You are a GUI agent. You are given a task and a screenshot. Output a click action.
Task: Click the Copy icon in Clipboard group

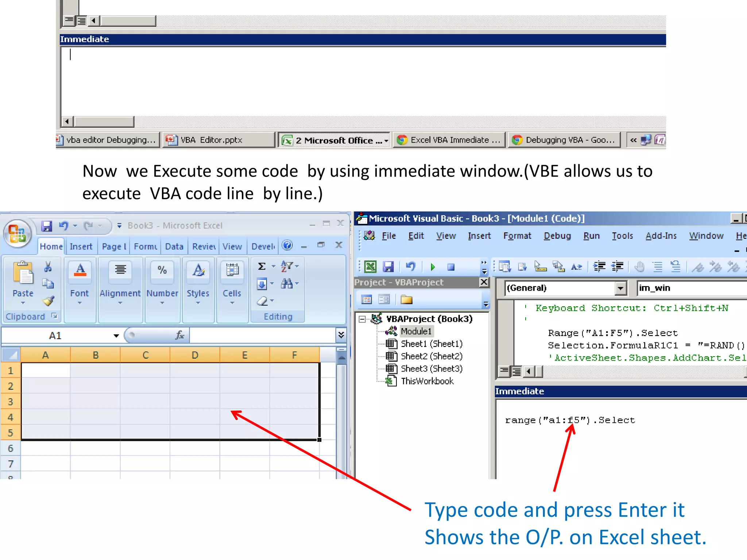48,284
